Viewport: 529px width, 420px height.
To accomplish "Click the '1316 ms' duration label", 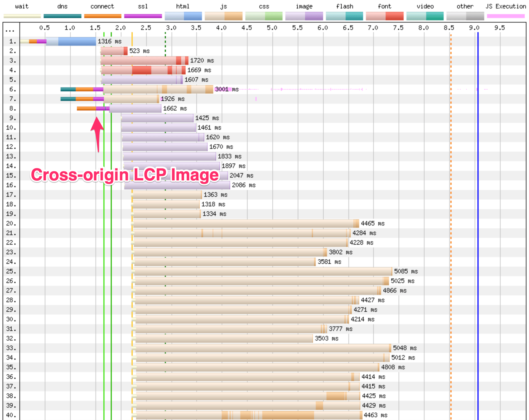I will point(110,41).
